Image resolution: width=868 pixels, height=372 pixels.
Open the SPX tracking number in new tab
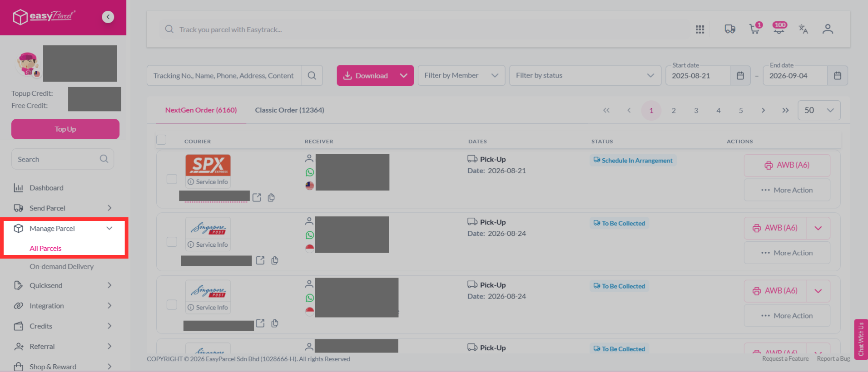coord(257,197)
